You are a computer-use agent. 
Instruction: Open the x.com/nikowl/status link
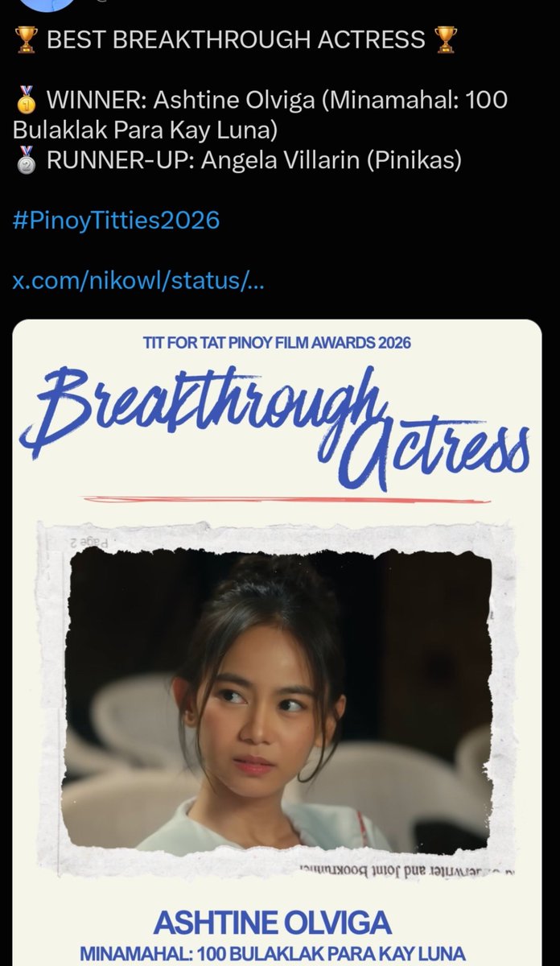[x=139, y=282]
